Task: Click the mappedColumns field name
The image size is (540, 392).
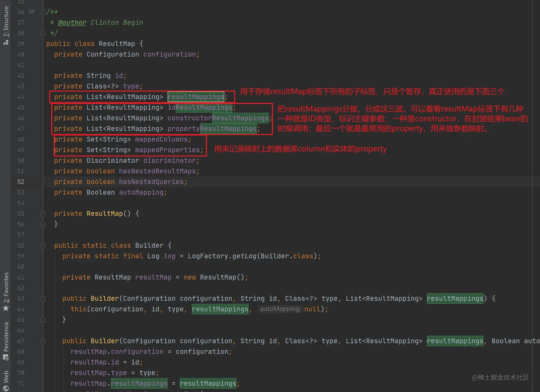Action: (x=161, y=139)
